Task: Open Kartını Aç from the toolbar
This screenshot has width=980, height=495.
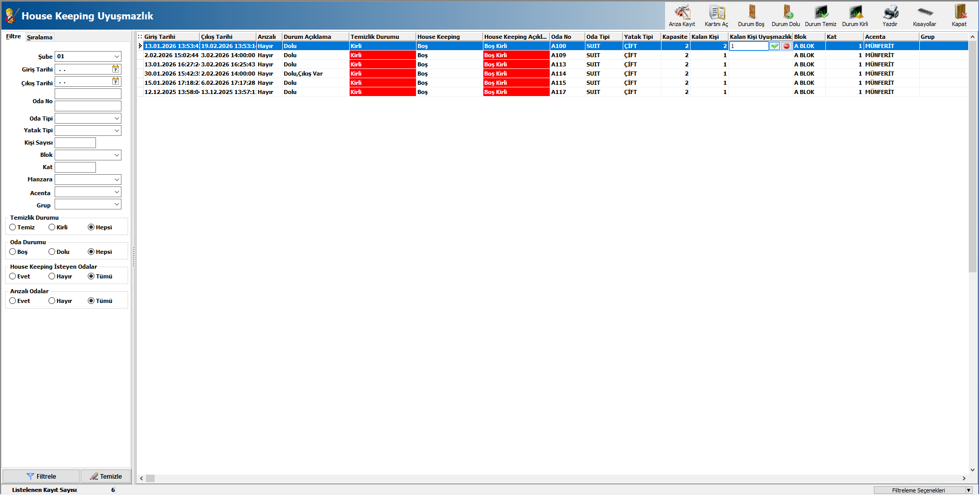Action: pos(717,15)
